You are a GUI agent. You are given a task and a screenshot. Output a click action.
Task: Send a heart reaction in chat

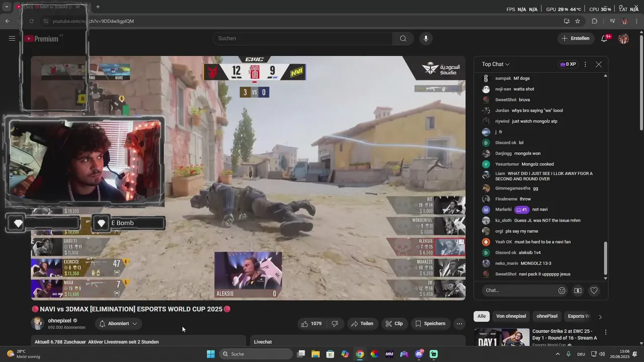pos(594,290)
